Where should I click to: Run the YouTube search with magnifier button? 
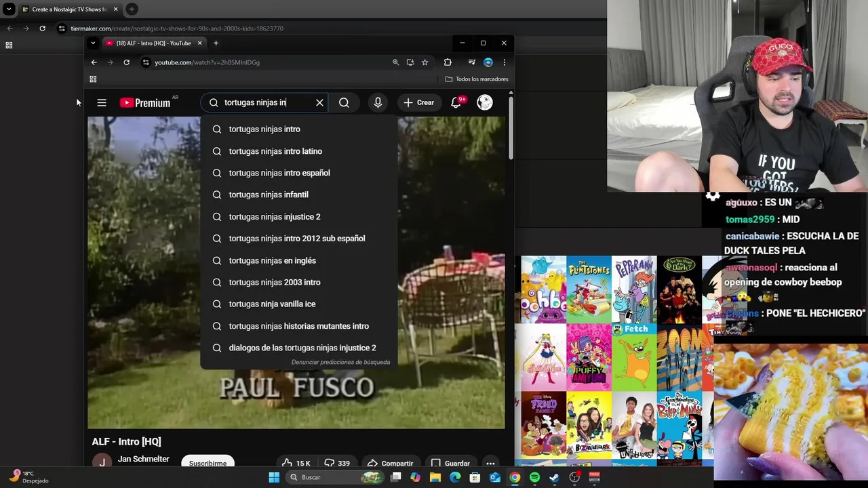344,103
